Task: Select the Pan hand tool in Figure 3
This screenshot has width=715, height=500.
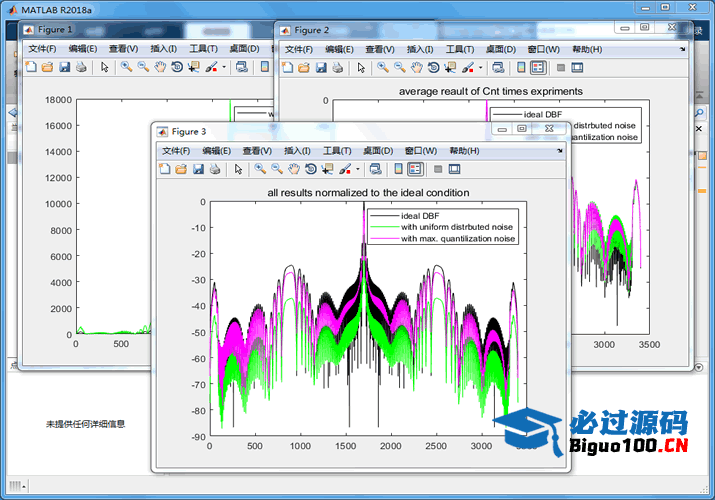Action: 294,169
